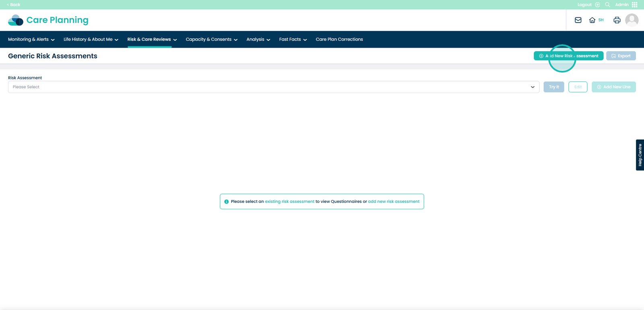Open the user profile avatar
644x310 pixels.
pyautogui.click(x=632, y=20)
